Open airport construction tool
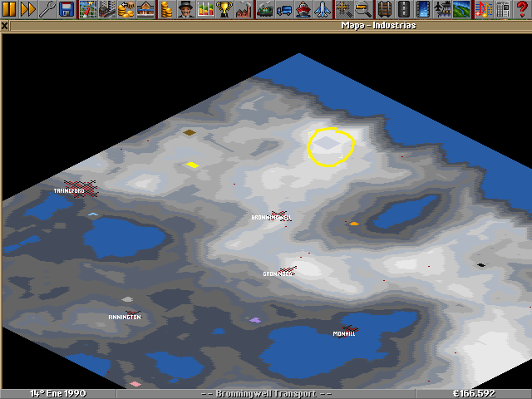 click(x=442, y=9)
